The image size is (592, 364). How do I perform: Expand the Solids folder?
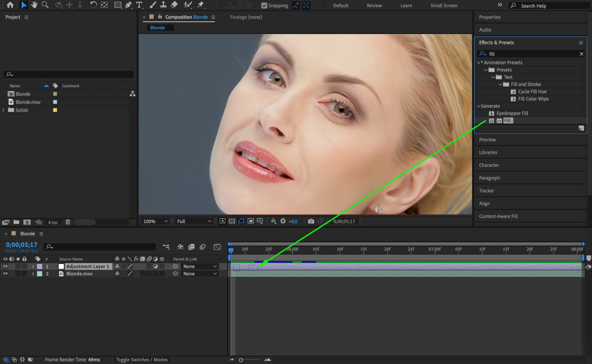tap(4, 110)
